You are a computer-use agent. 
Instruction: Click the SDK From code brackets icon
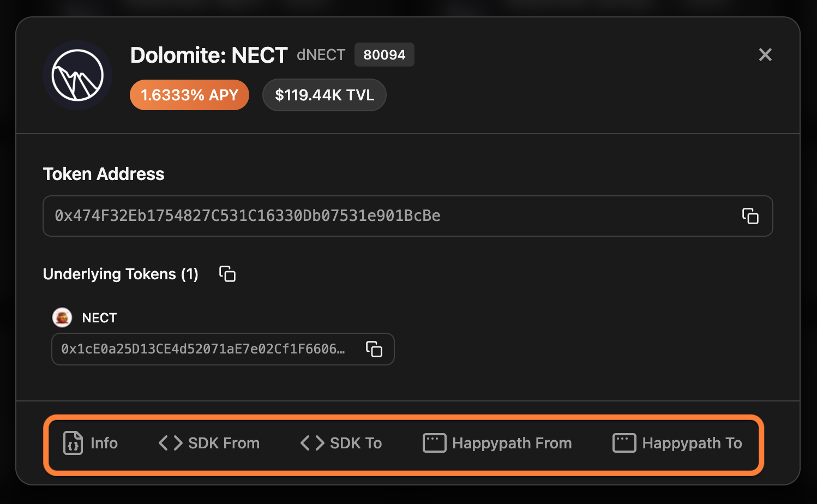point(170,443)
